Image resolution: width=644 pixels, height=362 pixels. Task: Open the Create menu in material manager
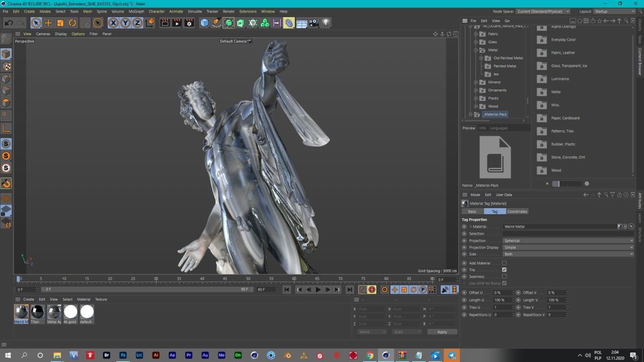click(29, 299)
